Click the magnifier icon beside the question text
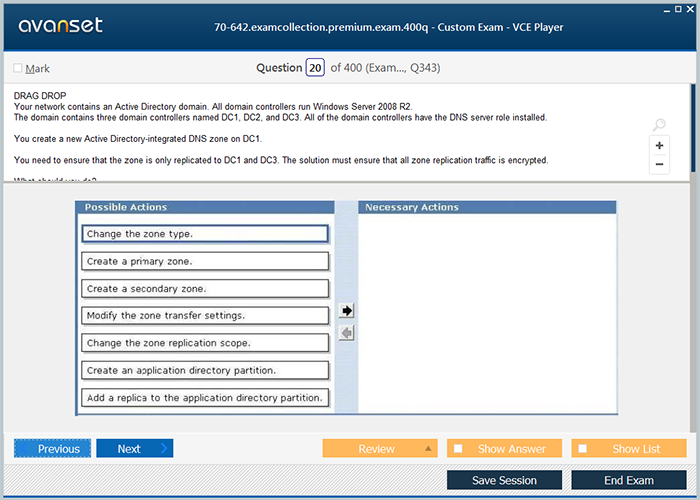Screen dimensions: 700x500 click(x=659, y=125)
